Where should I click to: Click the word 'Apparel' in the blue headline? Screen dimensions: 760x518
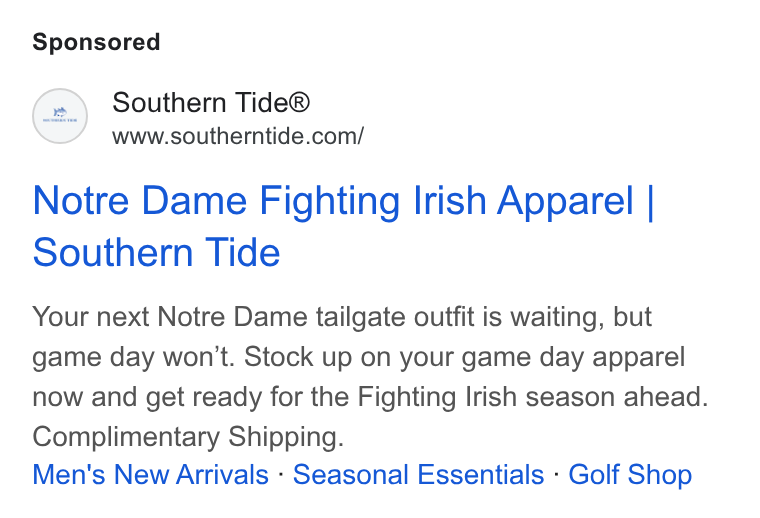(565, 202)
